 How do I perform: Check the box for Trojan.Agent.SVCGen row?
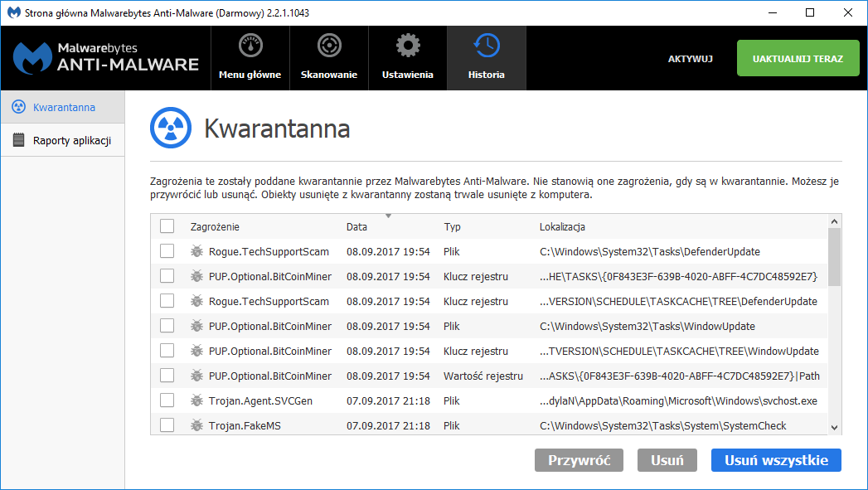point(167,400)
